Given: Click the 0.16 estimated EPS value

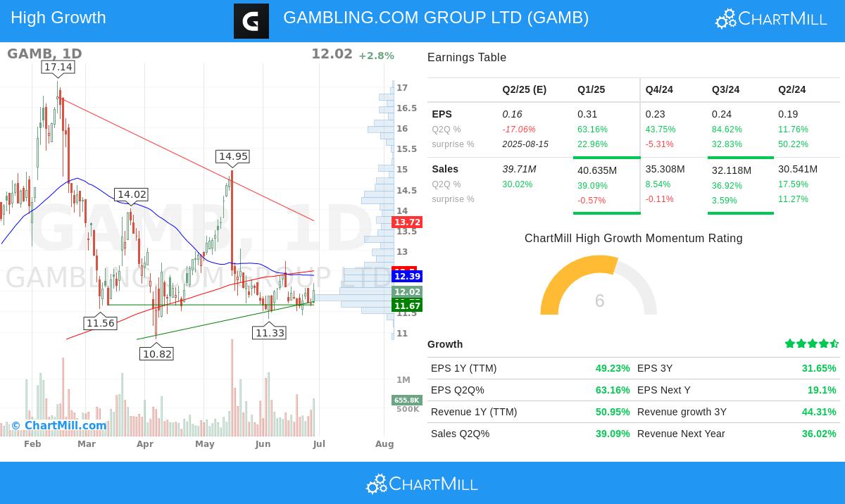Looking at the screenshot, I should [x=512, y=114].
